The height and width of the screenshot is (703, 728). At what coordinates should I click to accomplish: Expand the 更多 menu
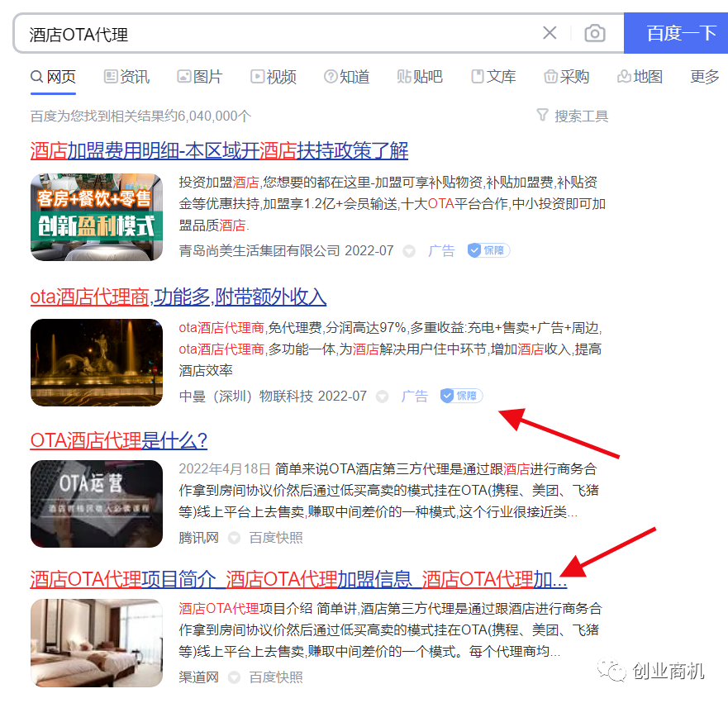click(704, 77)
